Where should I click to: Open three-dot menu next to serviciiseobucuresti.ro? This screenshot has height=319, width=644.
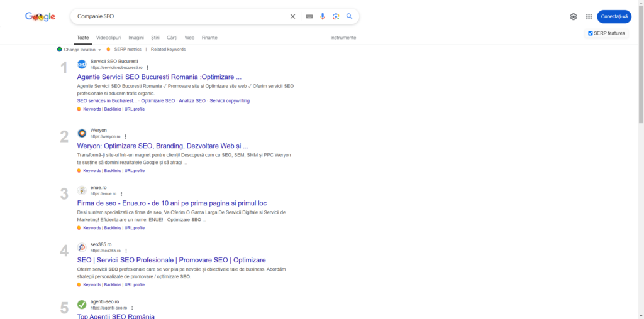click(x=147, y=68)
